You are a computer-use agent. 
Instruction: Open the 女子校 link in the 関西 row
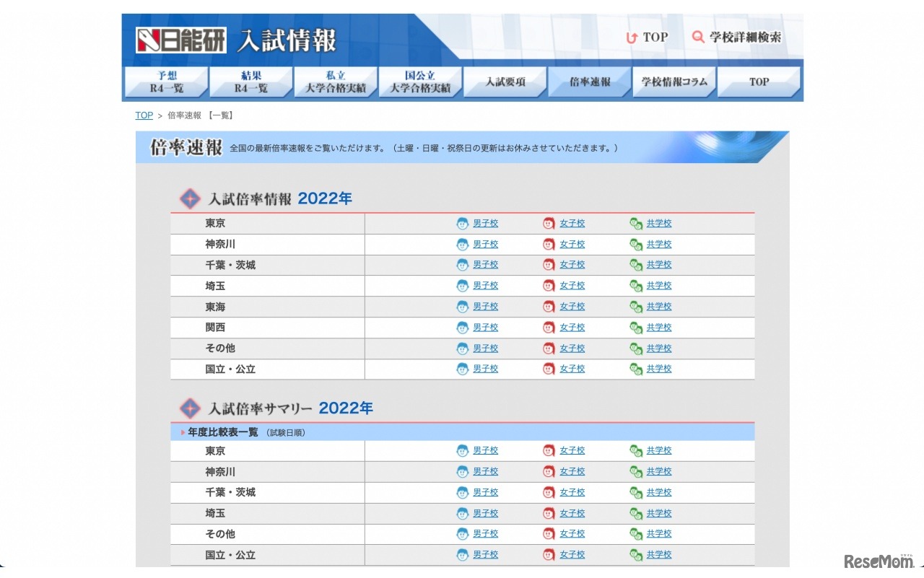tap(572, 327)
